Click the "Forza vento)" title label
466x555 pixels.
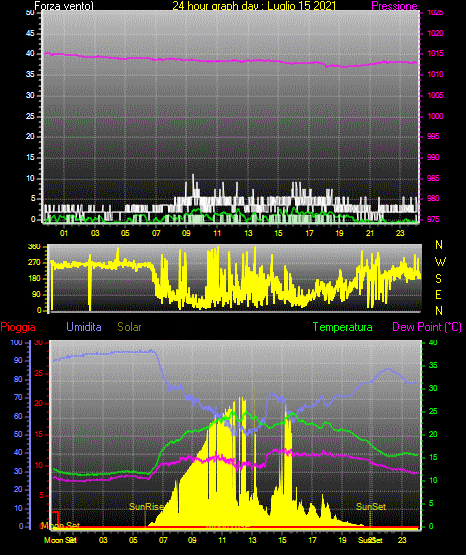point(64,6)
